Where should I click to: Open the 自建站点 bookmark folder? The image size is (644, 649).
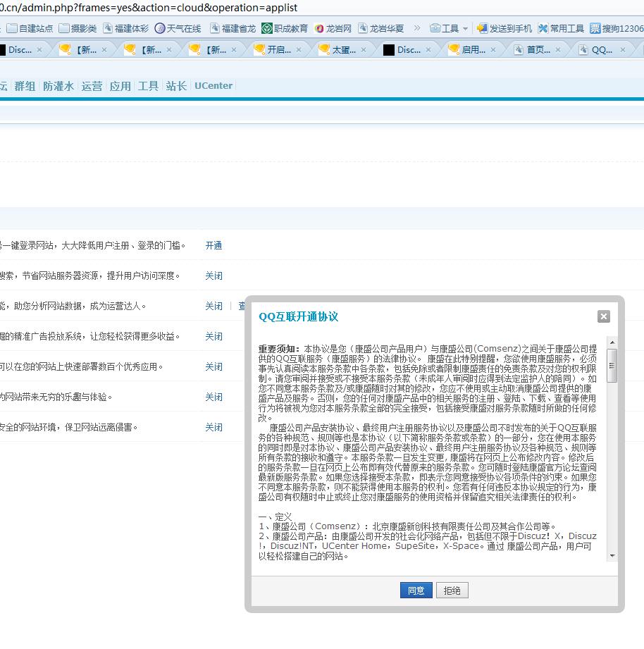tap(30, 29)
